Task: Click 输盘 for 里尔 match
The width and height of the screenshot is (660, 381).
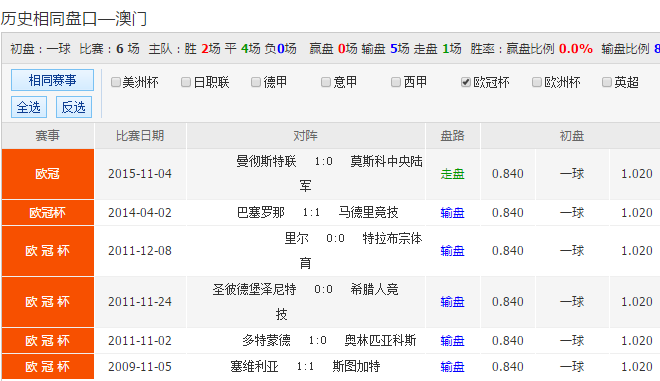Action: [x=452, y=251]
